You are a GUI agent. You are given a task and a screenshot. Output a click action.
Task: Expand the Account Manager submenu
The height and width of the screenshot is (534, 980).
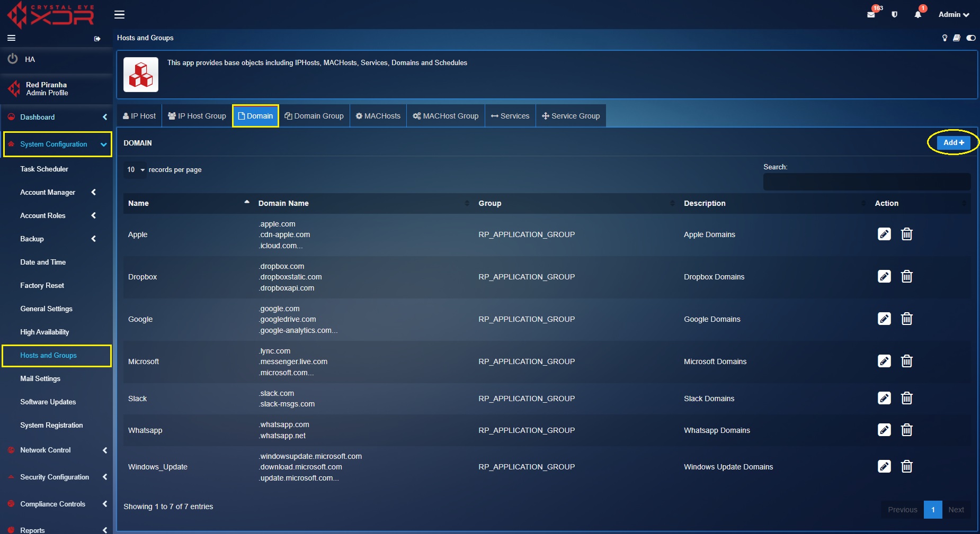(57, 193)
